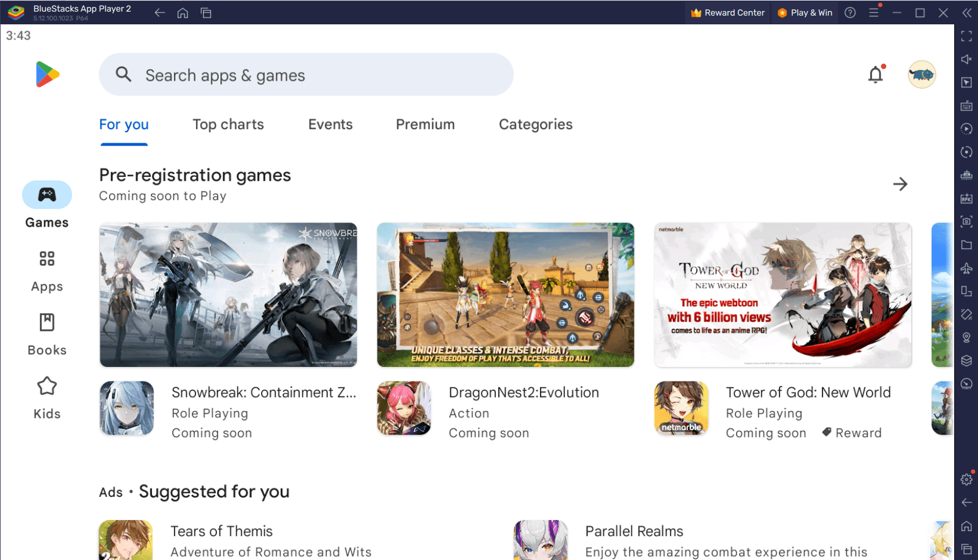Image resolution: width=978 pixels, height=560 pixels.
Task: Install APK from BlueStacks sidebar
Action: pos(966,198)
